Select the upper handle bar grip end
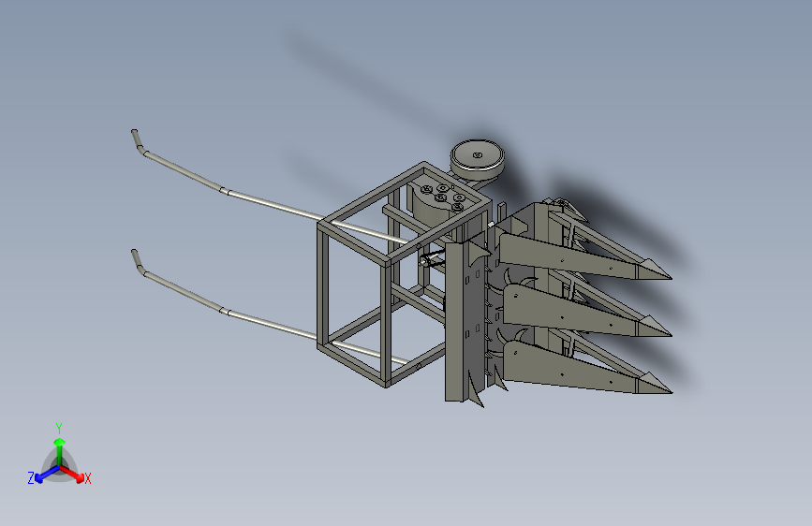This screenshot has width=812, height=526. [139, 140]
